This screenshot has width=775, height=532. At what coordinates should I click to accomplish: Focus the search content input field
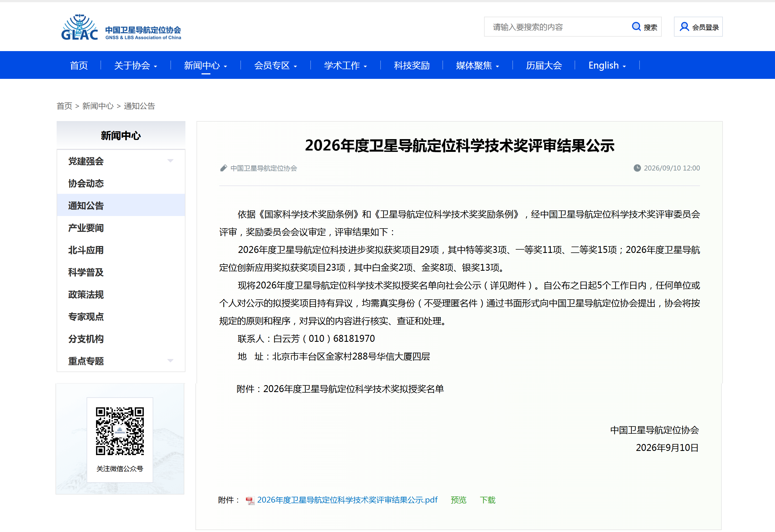pos(557,27)
